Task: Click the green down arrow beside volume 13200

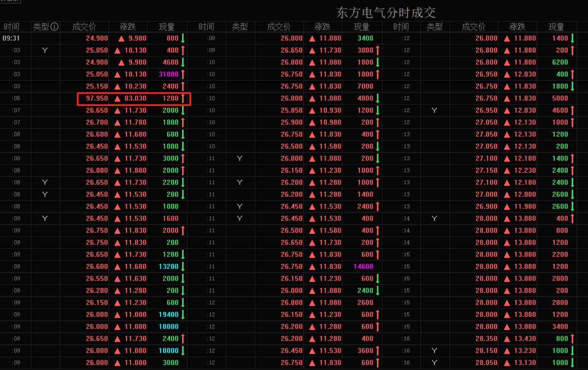Action: point(183,267)
